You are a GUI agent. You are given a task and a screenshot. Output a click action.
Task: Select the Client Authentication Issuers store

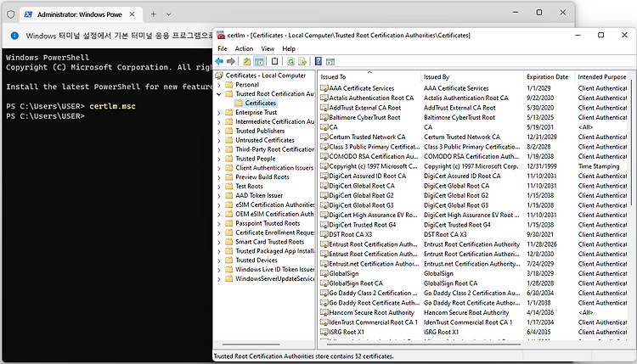pyautogui.click(x=274, y=168)
